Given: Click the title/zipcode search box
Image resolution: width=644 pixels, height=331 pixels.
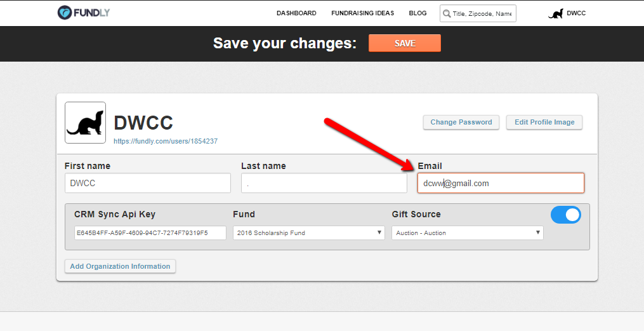Looking at the screenshot, I should (x=478, y=13).
